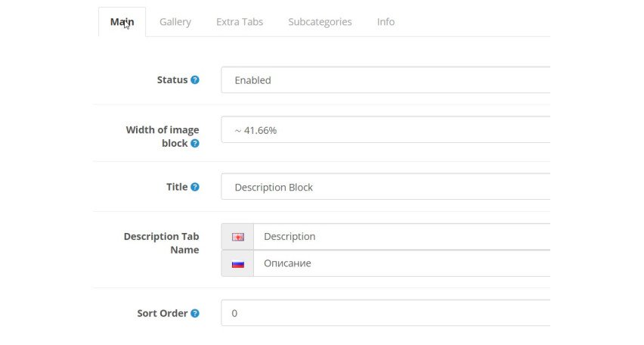Select the Info tab
Screen dimensions: 644x345
pos(385,22)
